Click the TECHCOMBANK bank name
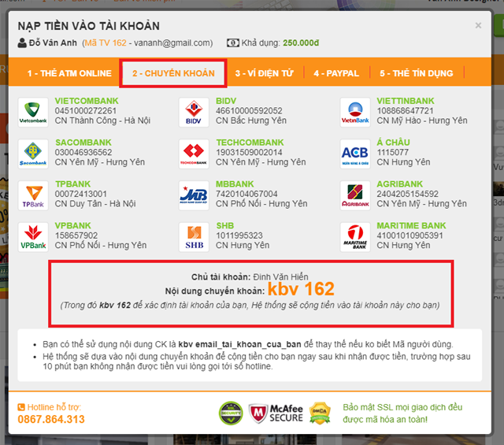 click(250, 143)
